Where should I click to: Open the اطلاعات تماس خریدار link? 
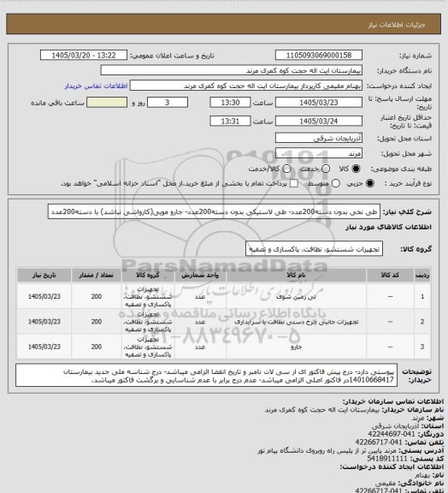click(x=96, y=86)
